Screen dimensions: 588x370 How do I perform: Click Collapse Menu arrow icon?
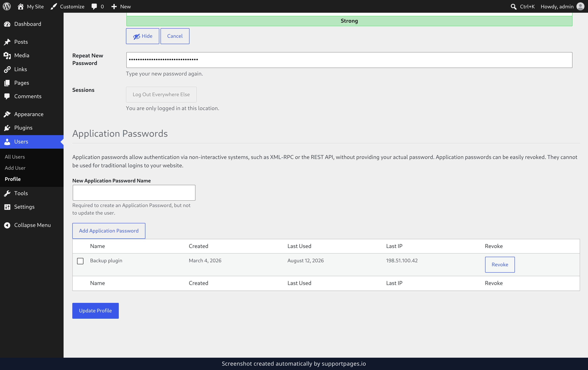(7, 225)
